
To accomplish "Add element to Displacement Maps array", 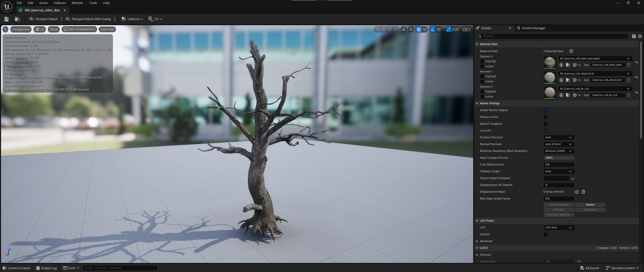I will click(577, 192).
